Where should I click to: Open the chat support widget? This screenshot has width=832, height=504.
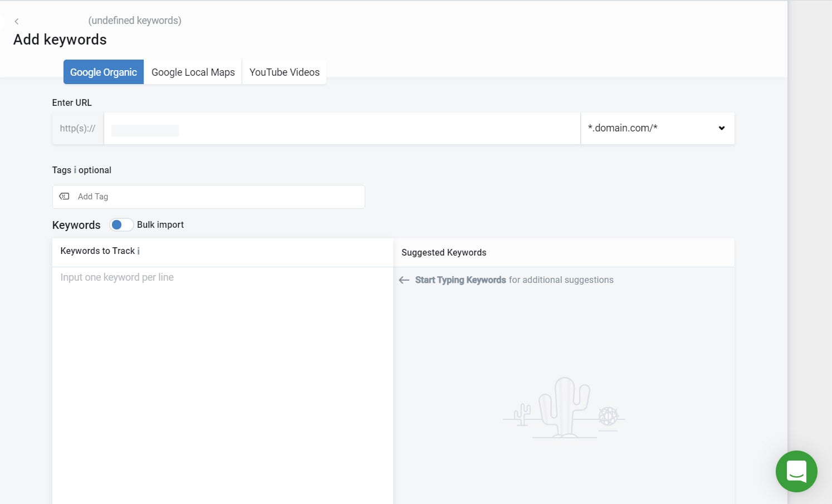[796, 471]
